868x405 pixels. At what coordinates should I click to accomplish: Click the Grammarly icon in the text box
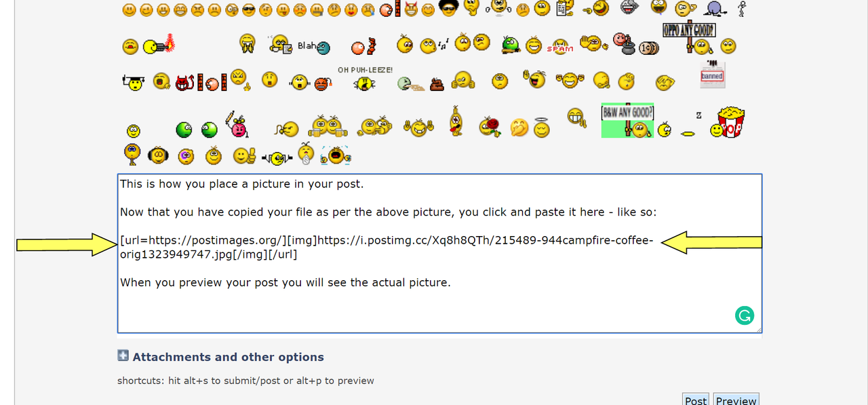tap(745, 315)
